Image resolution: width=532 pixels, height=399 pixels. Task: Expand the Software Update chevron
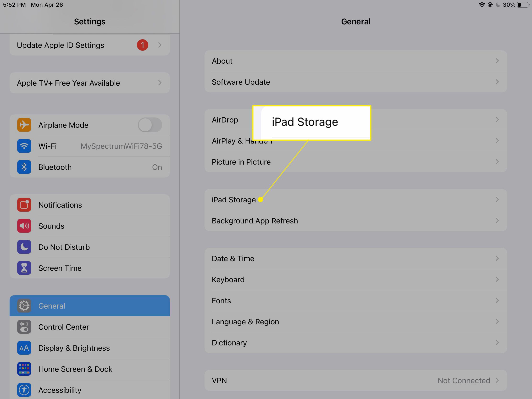pyautogui.click(x=497, y=82)
